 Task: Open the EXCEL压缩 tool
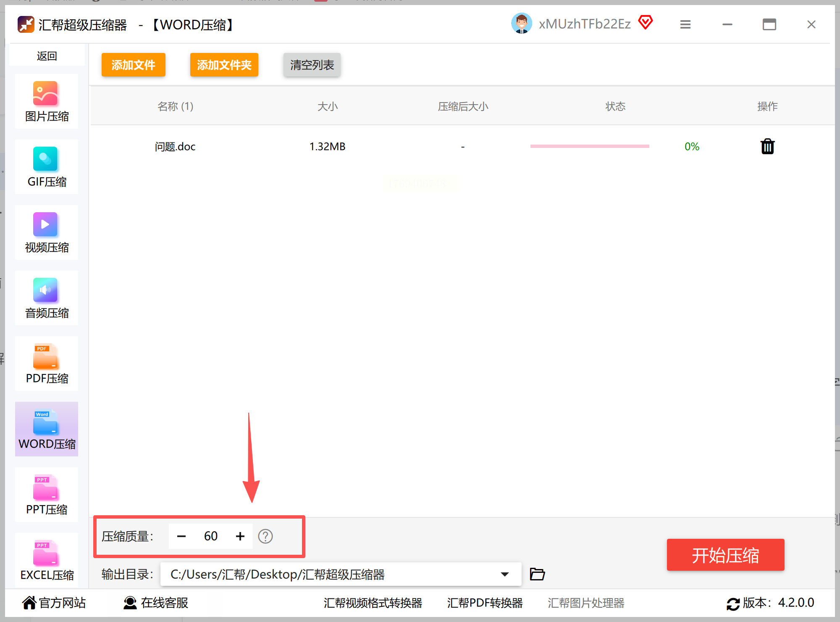(46, 560)
